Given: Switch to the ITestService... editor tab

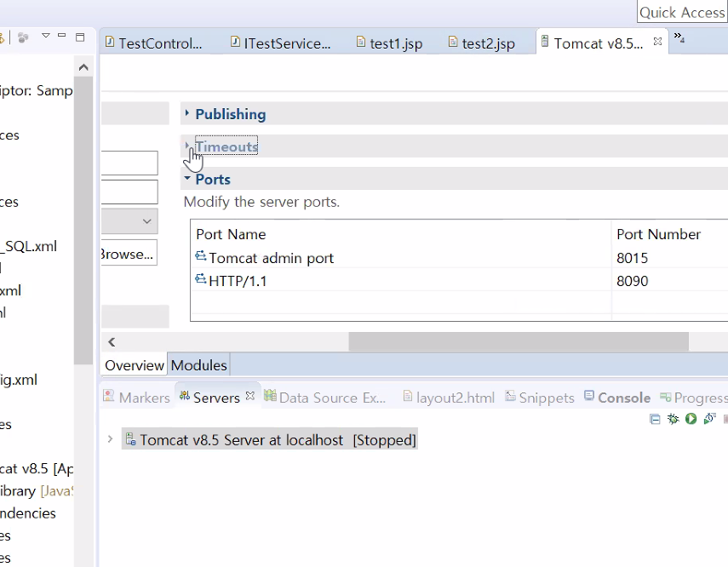Looking at the screenshot, I should (281, 43).
